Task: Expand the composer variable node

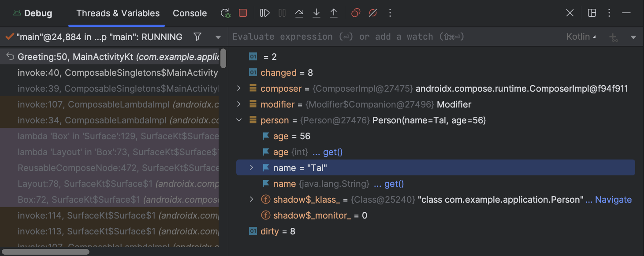Action: coord(239,89)
